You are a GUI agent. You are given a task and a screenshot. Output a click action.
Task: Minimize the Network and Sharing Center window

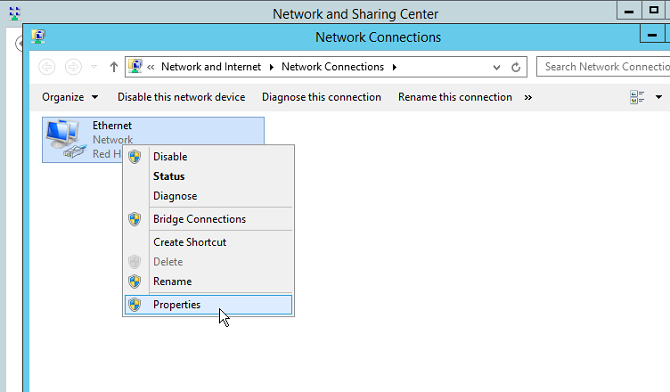click(x=629, y=11)
